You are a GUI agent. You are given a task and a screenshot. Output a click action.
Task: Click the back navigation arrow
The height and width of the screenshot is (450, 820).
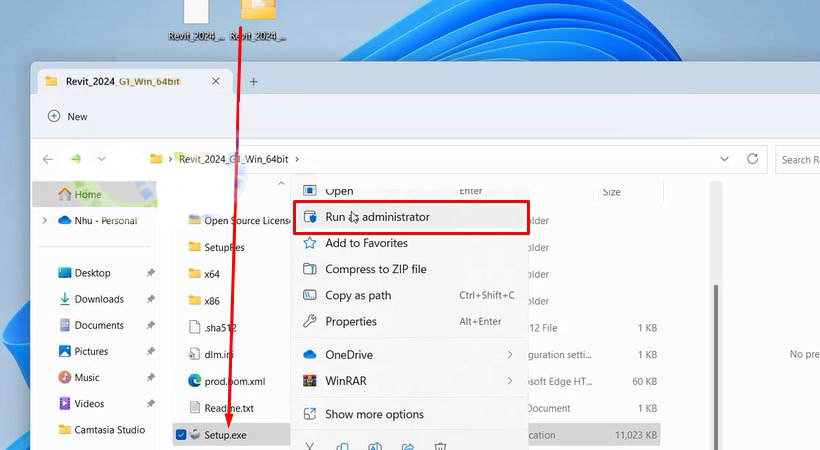[48, 159]
